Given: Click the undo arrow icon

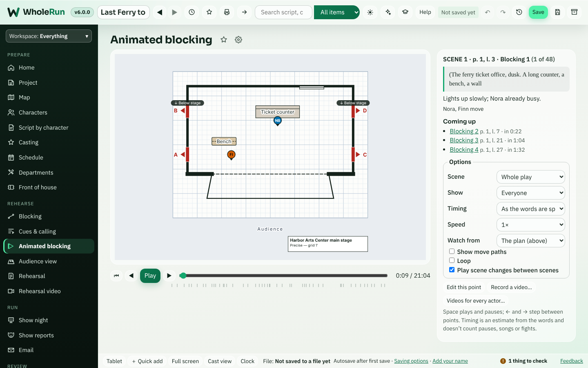Looking at the screenshot, I should tap(488, 12).
